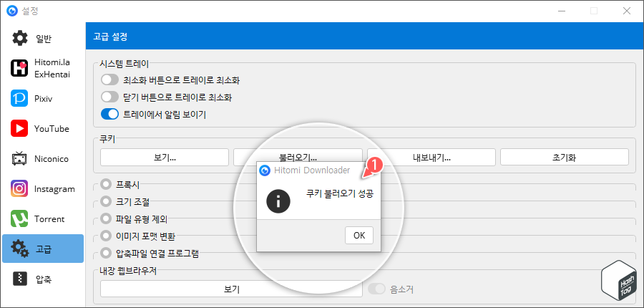The width and height of the screenshot is (644, 308).
Task: Open the 일반 settings gear icon
Action: [x=19, y=38]
